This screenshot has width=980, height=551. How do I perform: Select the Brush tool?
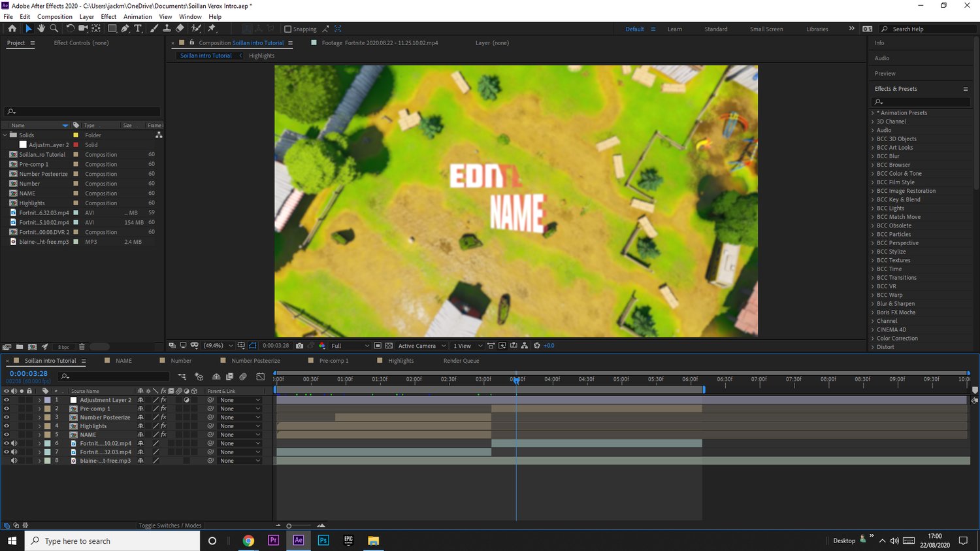point(154,29)
